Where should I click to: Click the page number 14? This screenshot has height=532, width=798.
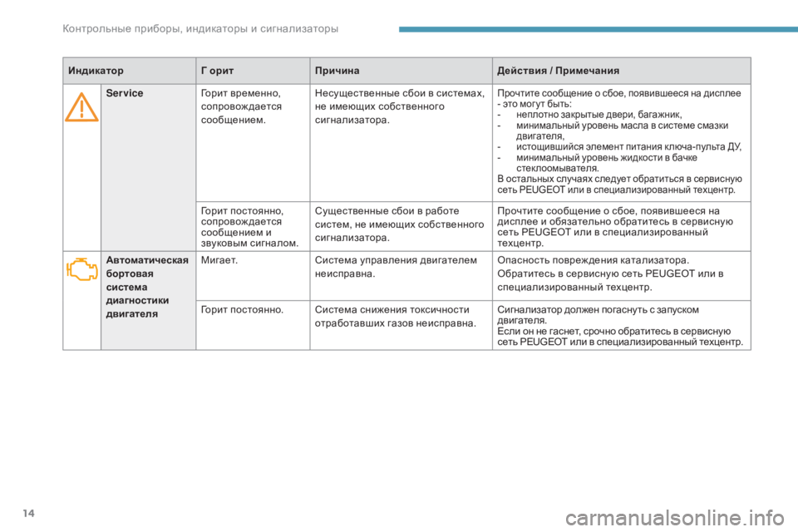(x=29, y=513)
